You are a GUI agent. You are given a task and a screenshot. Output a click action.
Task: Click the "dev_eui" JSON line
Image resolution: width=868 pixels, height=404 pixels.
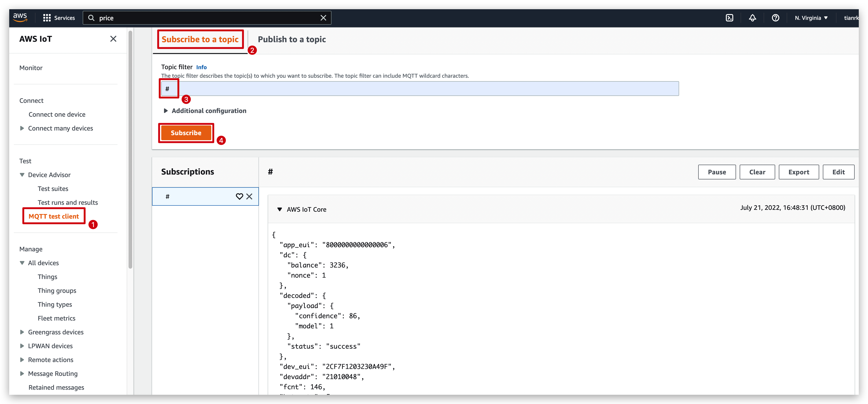click(337, 367)
